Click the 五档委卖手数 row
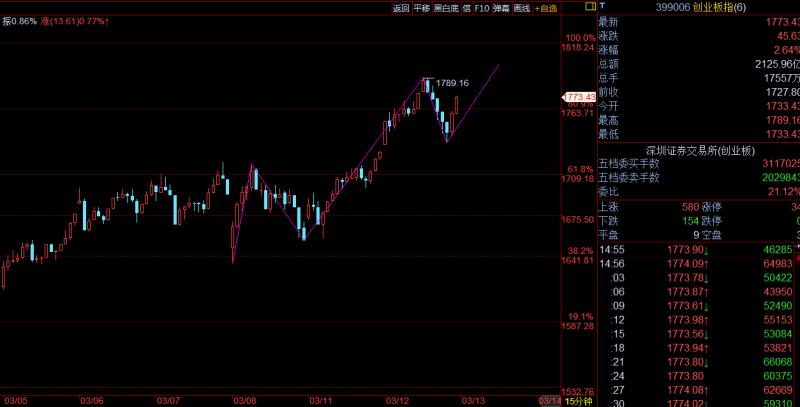Viewport: 800px width, 407px height. (x=699, y=177)
